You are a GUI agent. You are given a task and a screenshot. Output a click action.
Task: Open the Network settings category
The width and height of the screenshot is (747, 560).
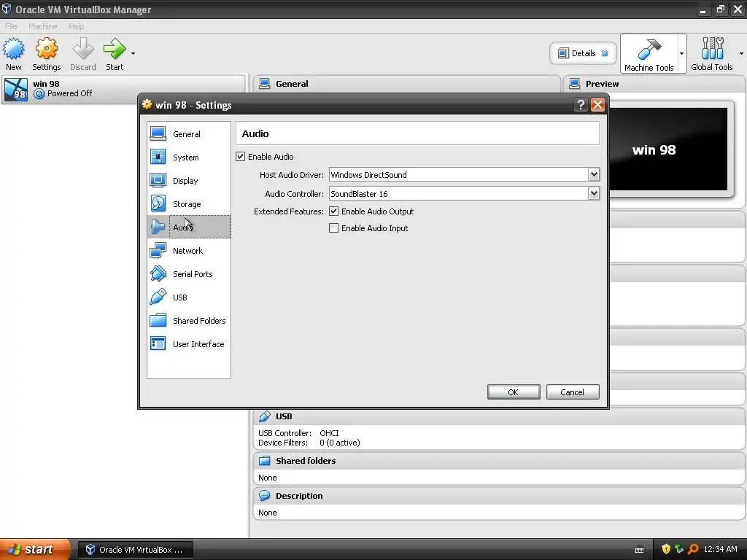coord(189,251)
